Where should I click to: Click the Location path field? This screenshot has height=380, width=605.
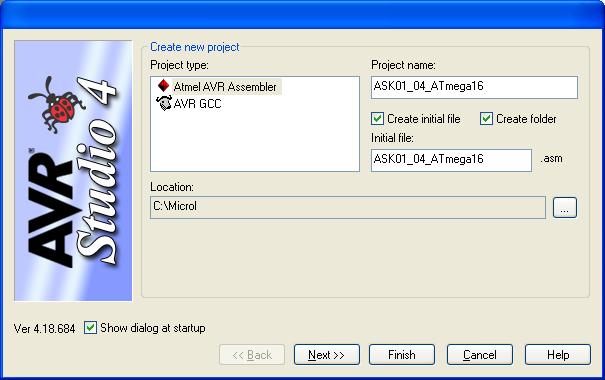[x=348, y=207]
